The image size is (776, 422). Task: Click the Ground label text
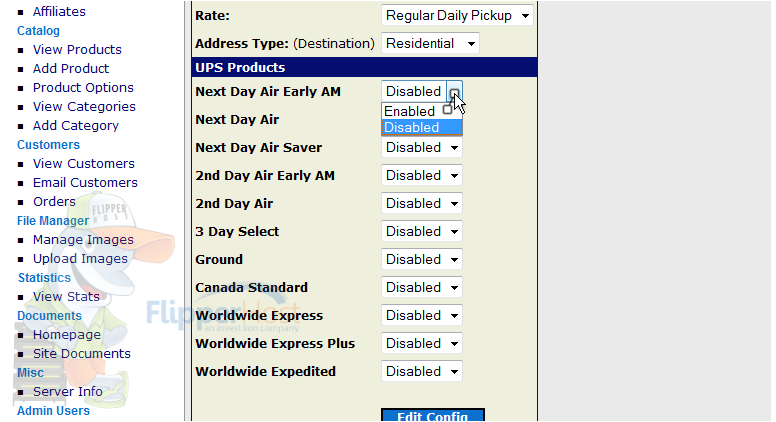(219, 259)
